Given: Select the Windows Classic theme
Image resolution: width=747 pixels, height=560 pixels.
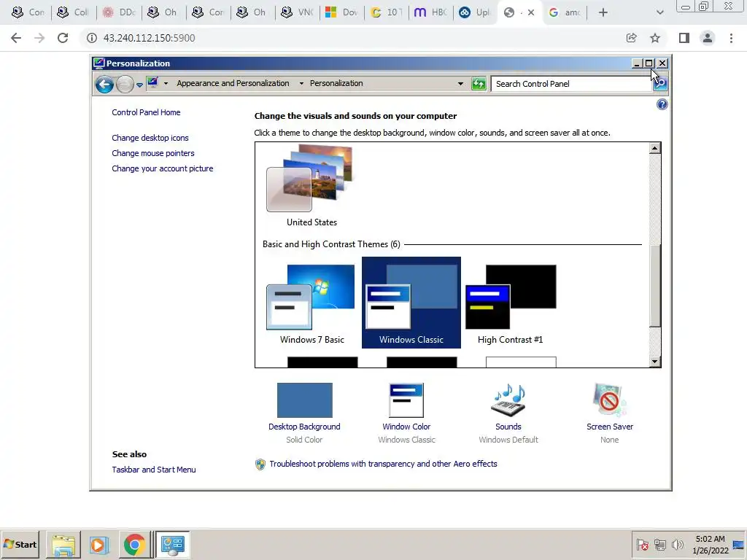Looking at the screenshot, I should [411, 303].
